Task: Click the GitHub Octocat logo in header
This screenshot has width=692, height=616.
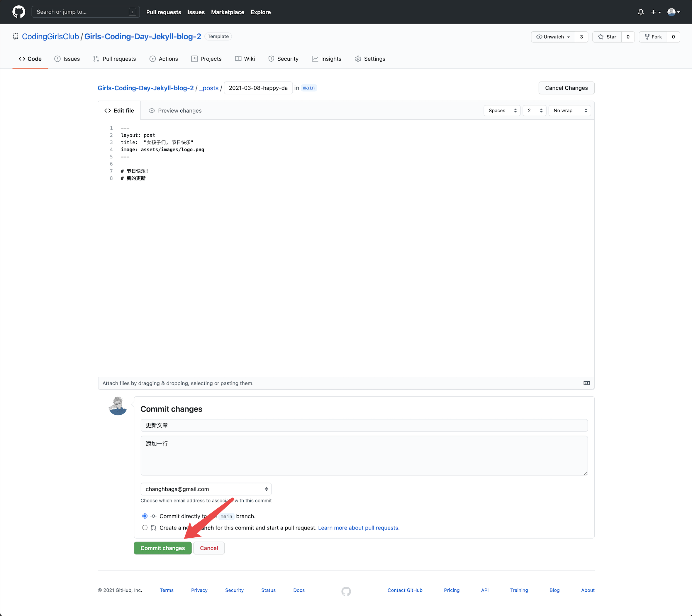Action: (x=19, y=12)
